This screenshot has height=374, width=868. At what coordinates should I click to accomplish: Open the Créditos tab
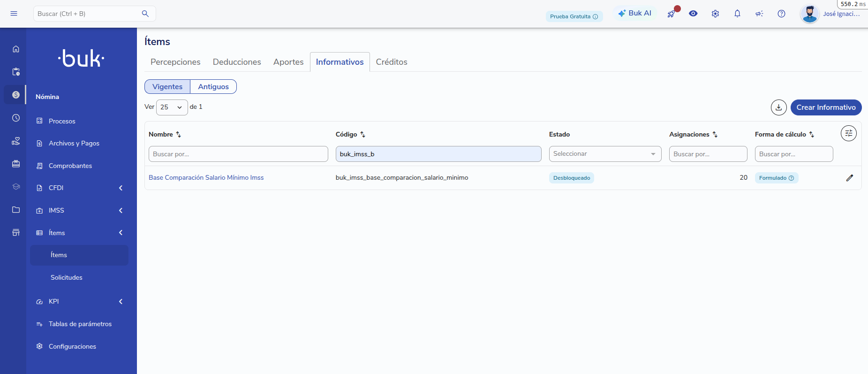[x=392, y=62]
